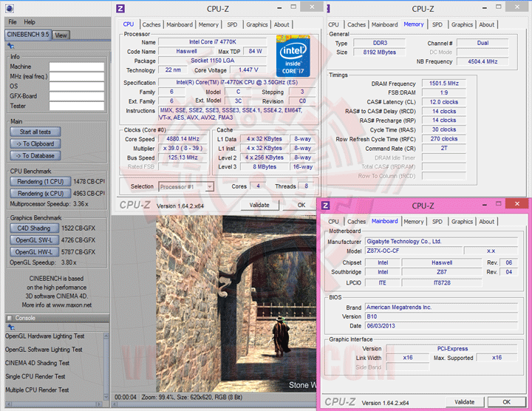
Task: Run the Rendering (x CPU) benchmark
Action: (x=40, y=193)
